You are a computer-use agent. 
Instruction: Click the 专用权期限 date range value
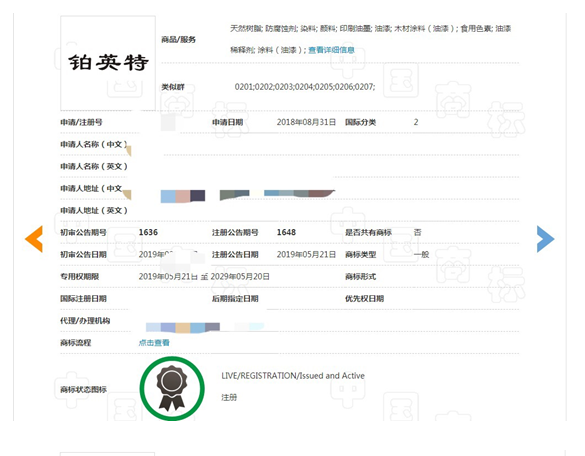click(x=204, y=277)
